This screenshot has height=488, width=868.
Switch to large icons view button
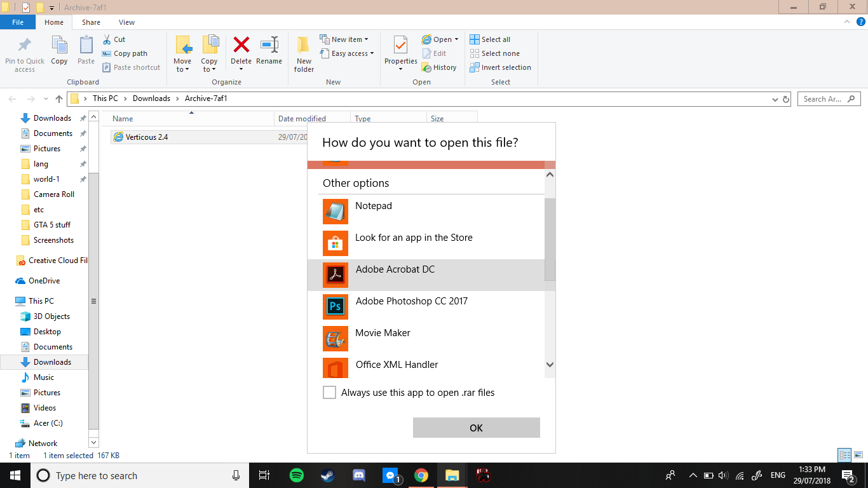(x=858, y=455)
